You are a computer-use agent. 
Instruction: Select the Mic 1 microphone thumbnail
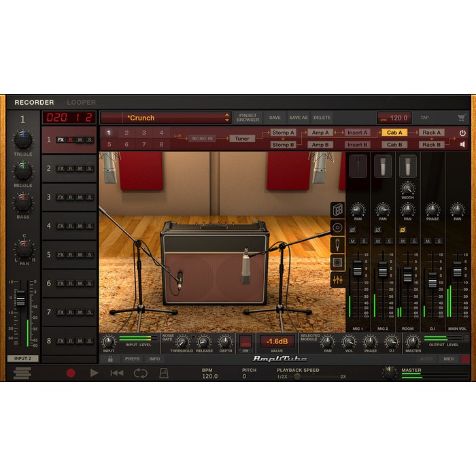pyautogui.click(x=358, y=166)
